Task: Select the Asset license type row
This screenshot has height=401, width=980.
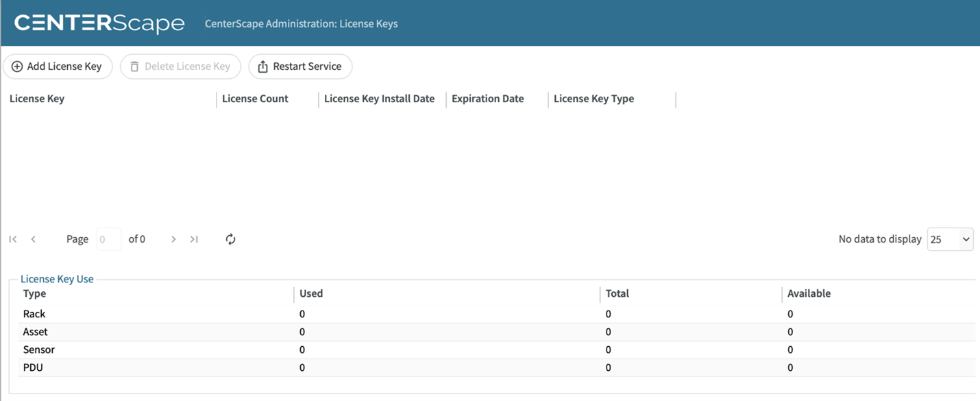Action: click(x=36, y=332)
